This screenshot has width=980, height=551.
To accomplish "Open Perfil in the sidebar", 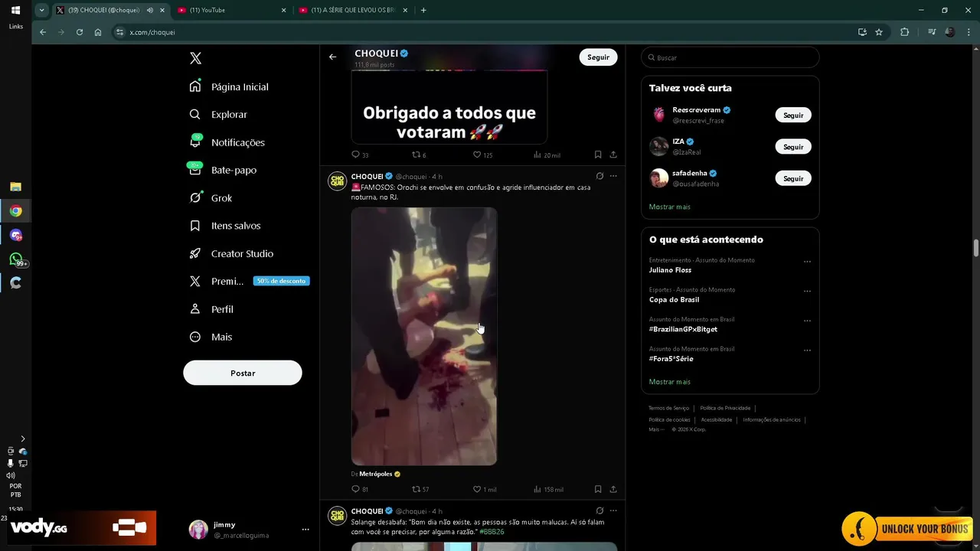I will (211, 309).
